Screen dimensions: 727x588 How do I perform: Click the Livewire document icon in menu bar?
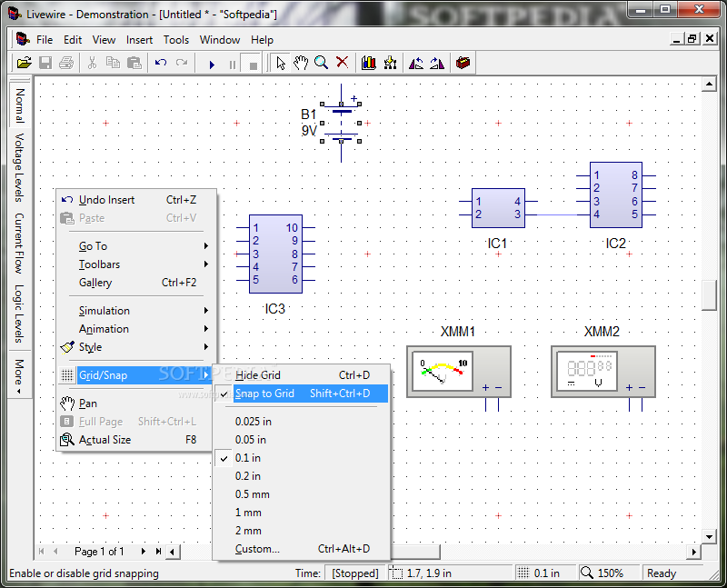[x=22, y=39]
